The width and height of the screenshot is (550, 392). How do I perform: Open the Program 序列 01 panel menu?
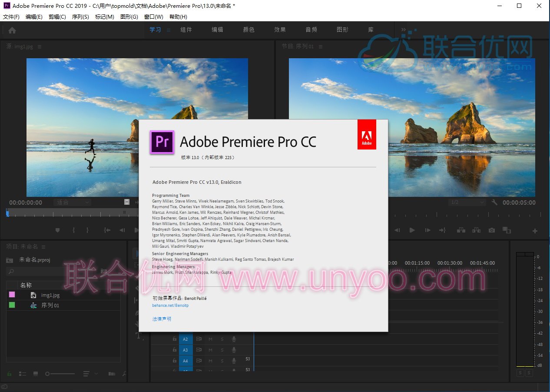(x=320, y=46)
